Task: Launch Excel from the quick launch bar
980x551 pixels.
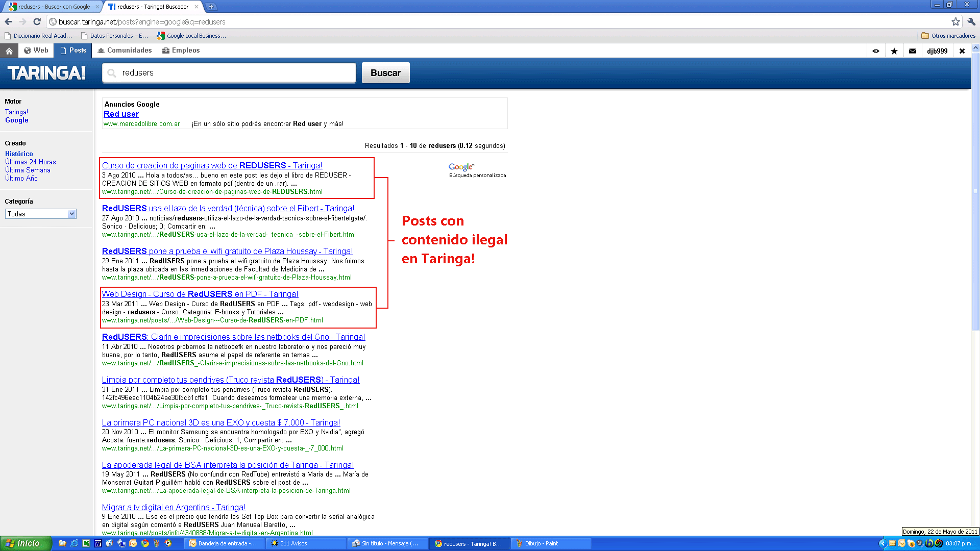Action: coord(86,543)
